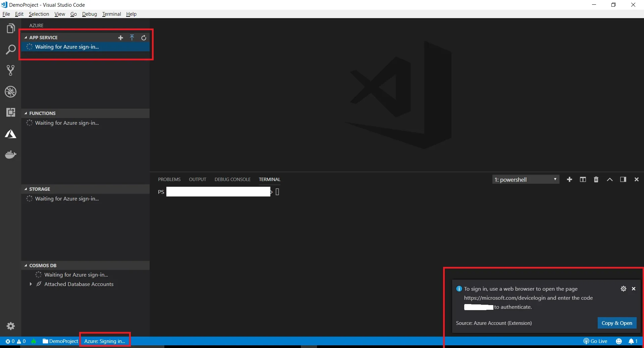Open the Selection menu
644x348 pixels.
39,14
